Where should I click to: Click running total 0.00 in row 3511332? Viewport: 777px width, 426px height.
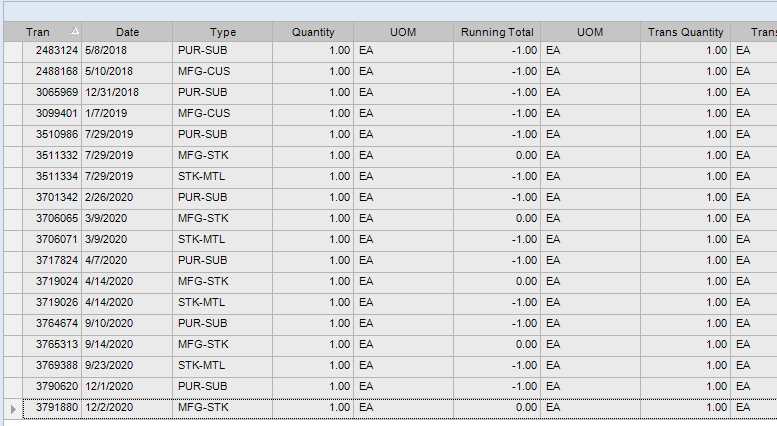(x=526, y=156)
